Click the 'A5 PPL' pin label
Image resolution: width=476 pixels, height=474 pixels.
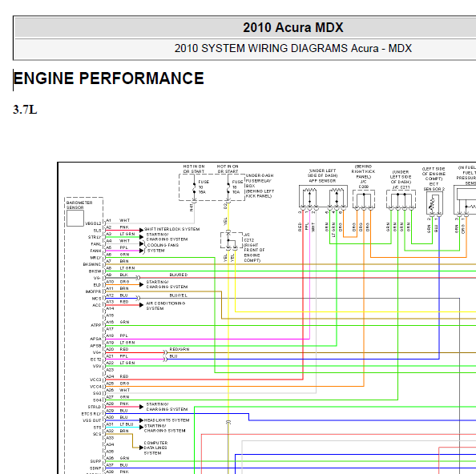(x=117, y=247)
